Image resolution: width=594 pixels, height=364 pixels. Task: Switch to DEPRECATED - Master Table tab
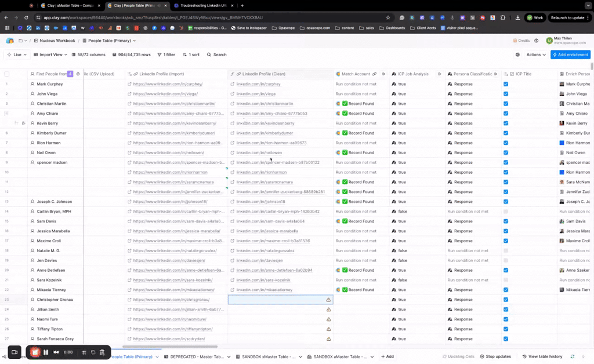click(x=193, y=356)
